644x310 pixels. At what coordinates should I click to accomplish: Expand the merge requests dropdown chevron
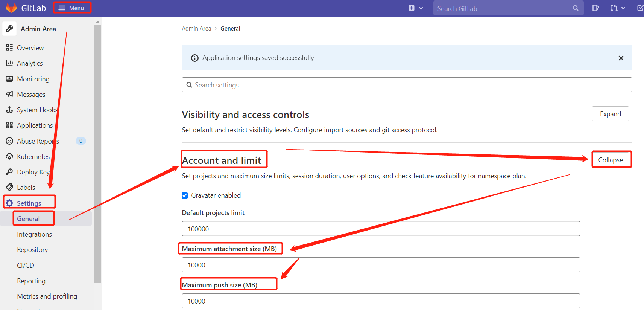click(623, 8)
